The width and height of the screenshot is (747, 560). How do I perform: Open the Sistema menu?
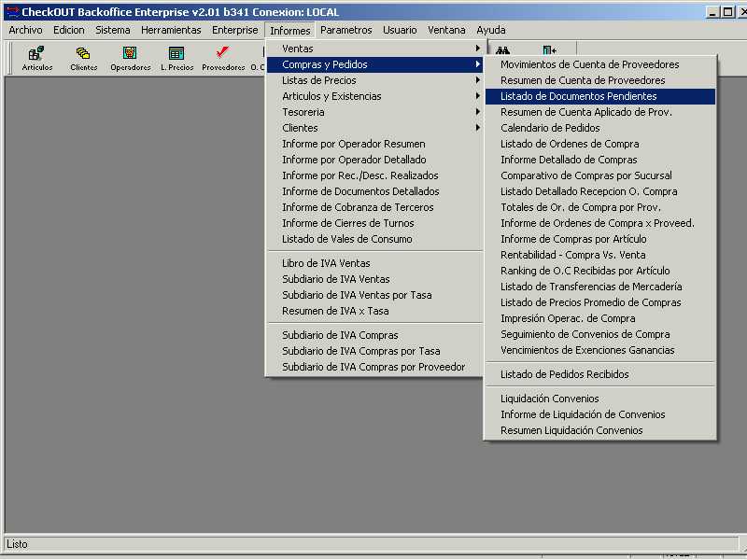coord(112,30)
